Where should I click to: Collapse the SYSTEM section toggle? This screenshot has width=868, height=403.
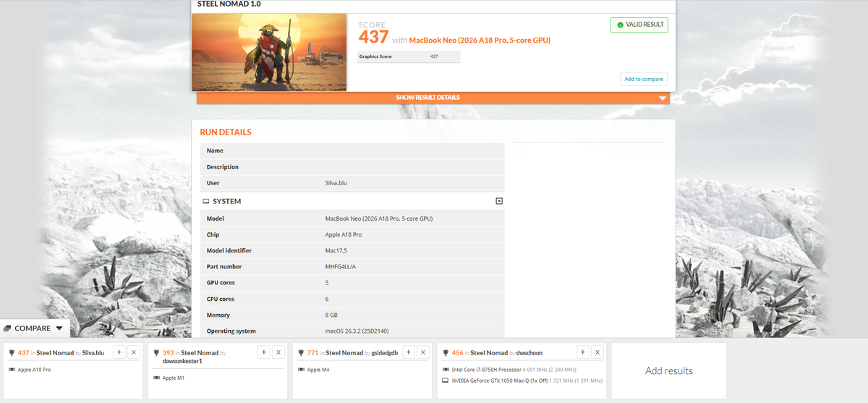click(x=498, y=201)
